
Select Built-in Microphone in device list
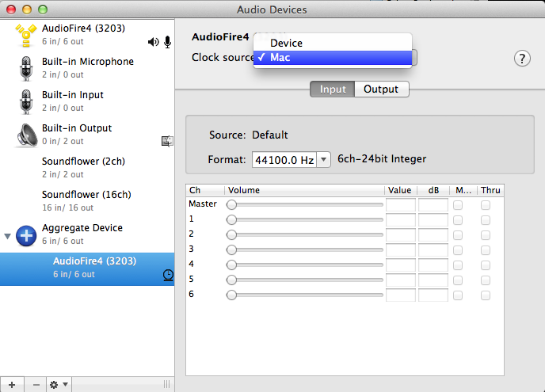coord(87,68)
